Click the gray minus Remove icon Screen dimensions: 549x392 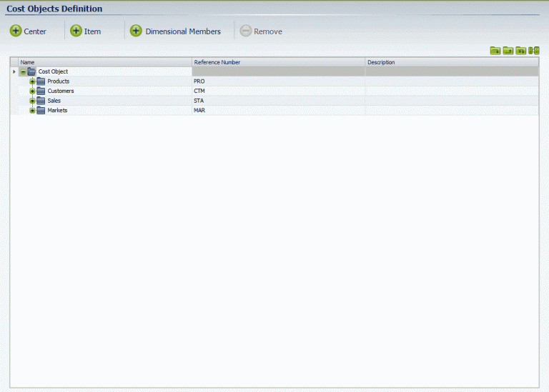pos(245,31)
